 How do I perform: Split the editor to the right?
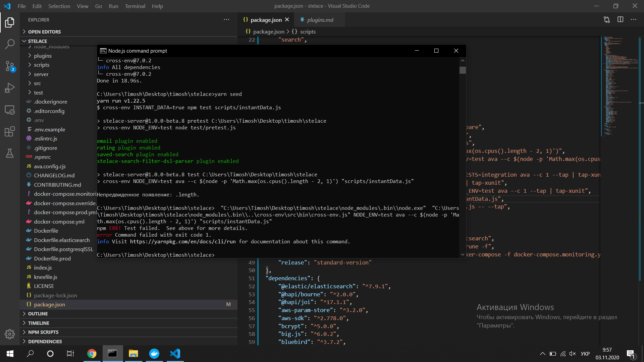(x=620, y=20)
